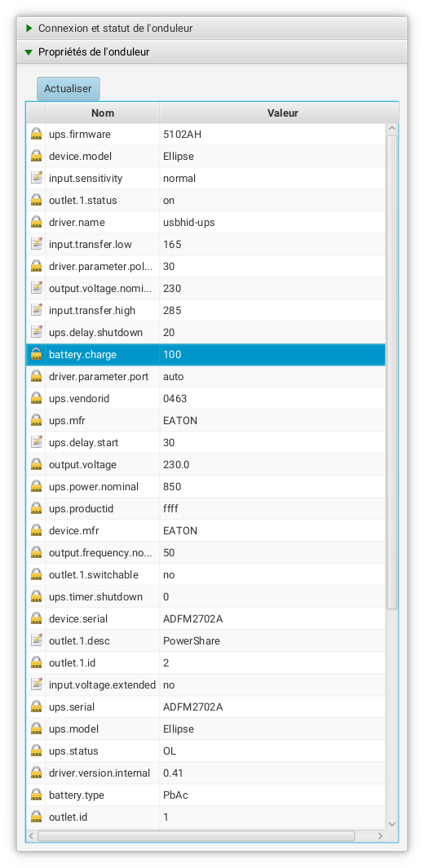Click the vertical scrollbar thumb
This screenshot has height=868, width=424.
[x=392, y=372]
